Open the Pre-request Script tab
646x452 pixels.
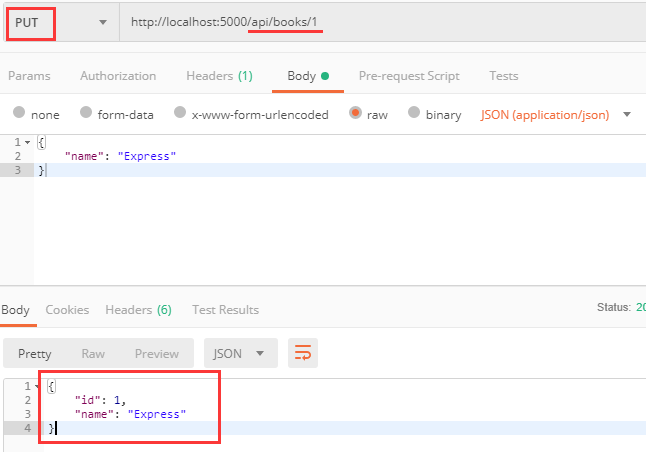[409, 76]
